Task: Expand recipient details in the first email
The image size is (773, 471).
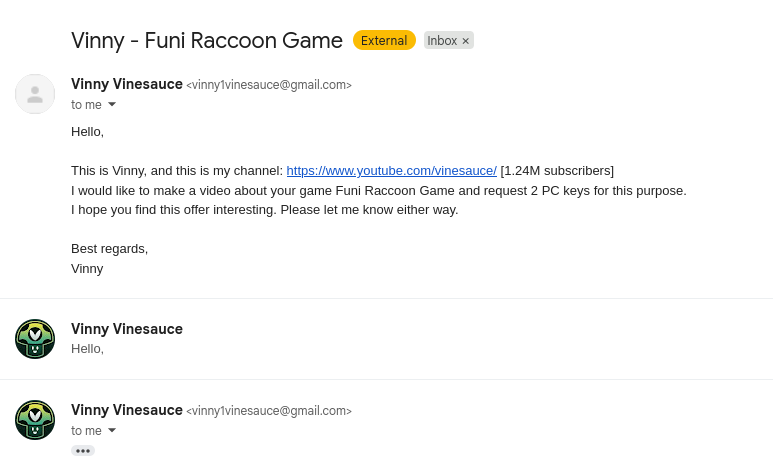Action: point(112,104)
